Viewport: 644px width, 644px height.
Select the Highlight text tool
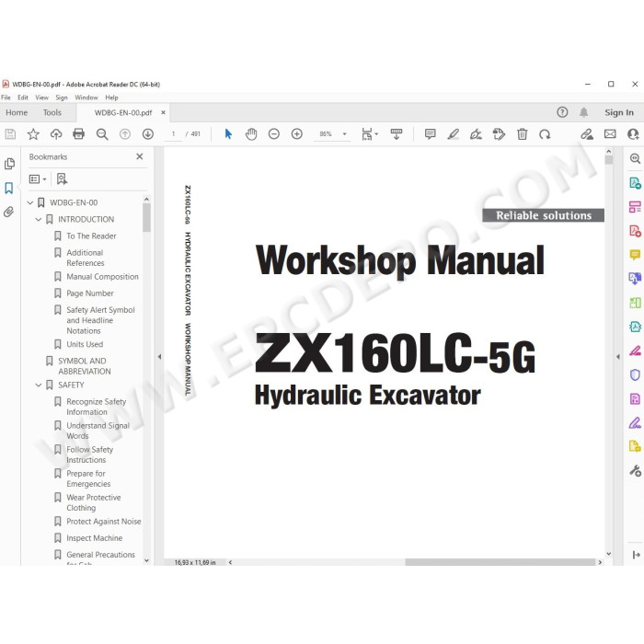click(453, 134)
